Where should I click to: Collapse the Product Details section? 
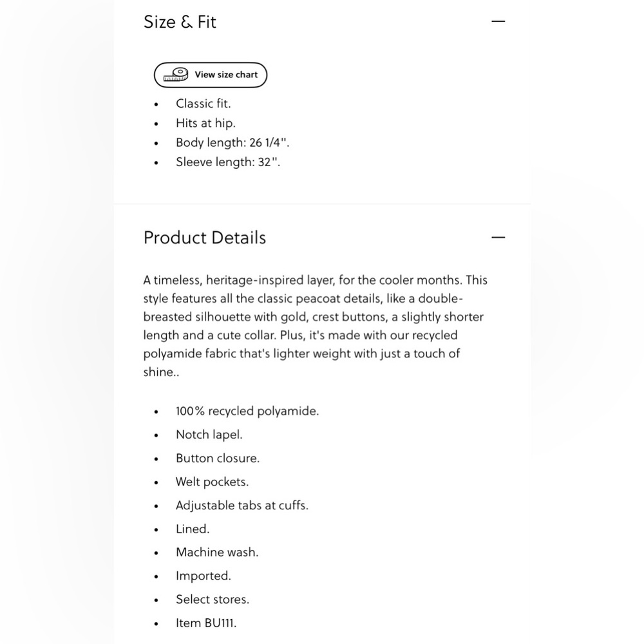(x=498, y=238)
